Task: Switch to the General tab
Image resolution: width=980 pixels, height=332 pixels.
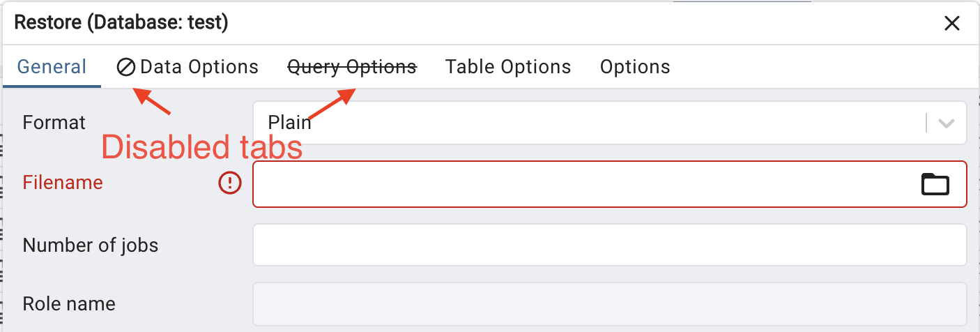Action: click(52, 67)
